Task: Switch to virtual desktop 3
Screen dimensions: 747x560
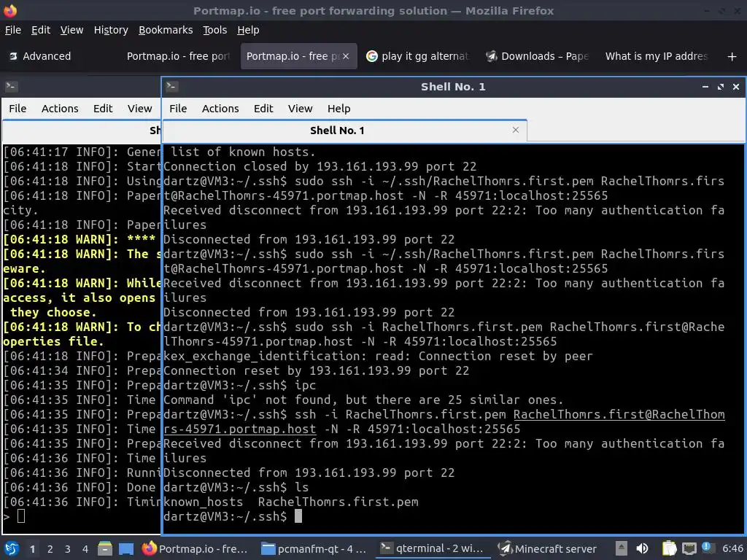Action: (x=67, y=549)
